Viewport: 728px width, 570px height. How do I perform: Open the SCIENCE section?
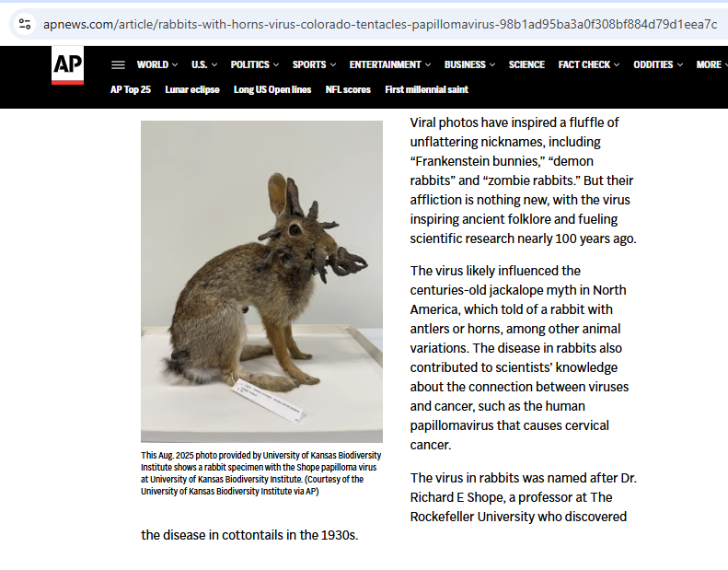[526, 65]
